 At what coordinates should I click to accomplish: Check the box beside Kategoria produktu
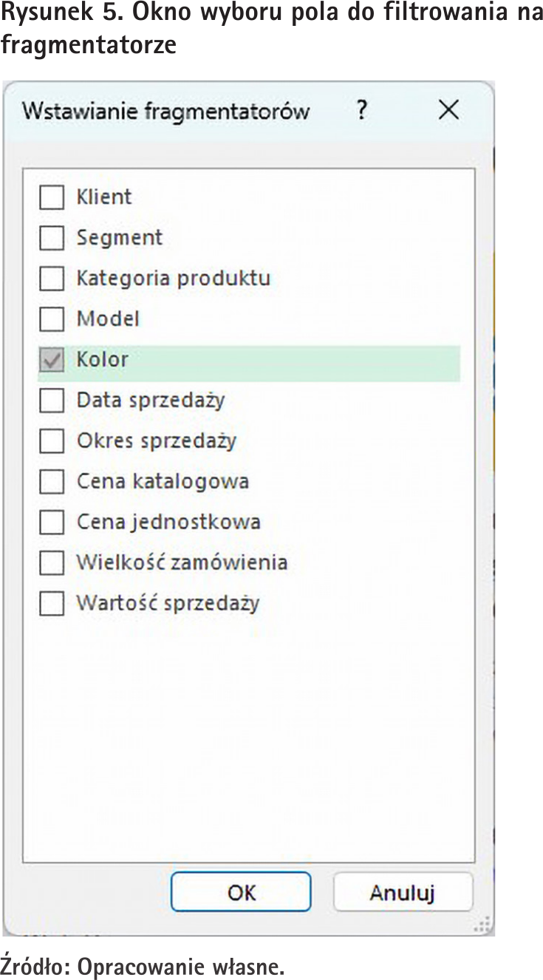52,279
